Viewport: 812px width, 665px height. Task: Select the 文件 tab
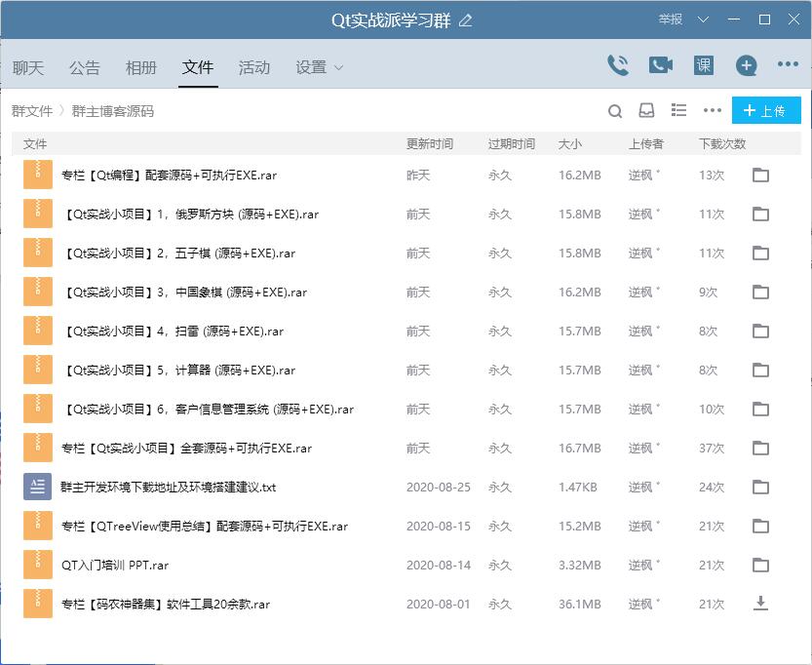(x=198, y=67)
